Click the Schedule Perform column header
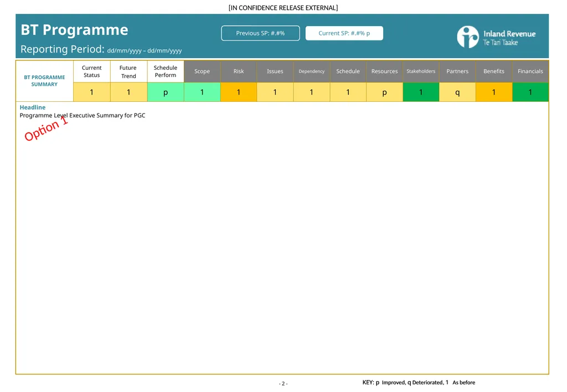This screenshot has height=392, width=567. [165, 71]
